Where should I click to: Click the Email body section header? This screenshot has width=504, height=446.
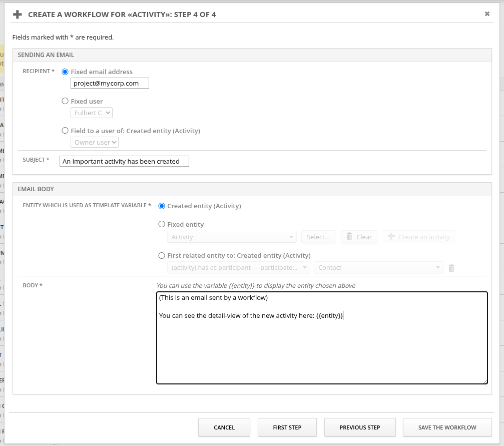coord(252,189)
